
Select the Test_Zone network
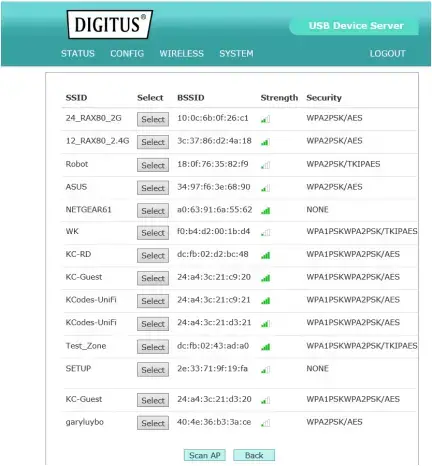coord(153,347)
